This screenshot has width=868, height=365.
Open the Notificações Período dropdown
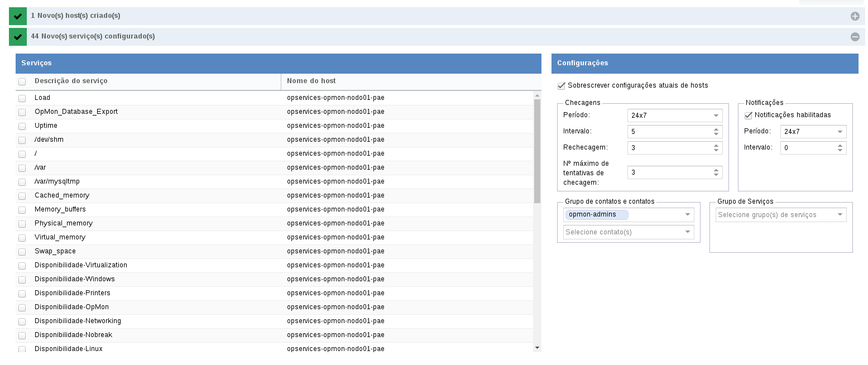(x=813, y=132)
